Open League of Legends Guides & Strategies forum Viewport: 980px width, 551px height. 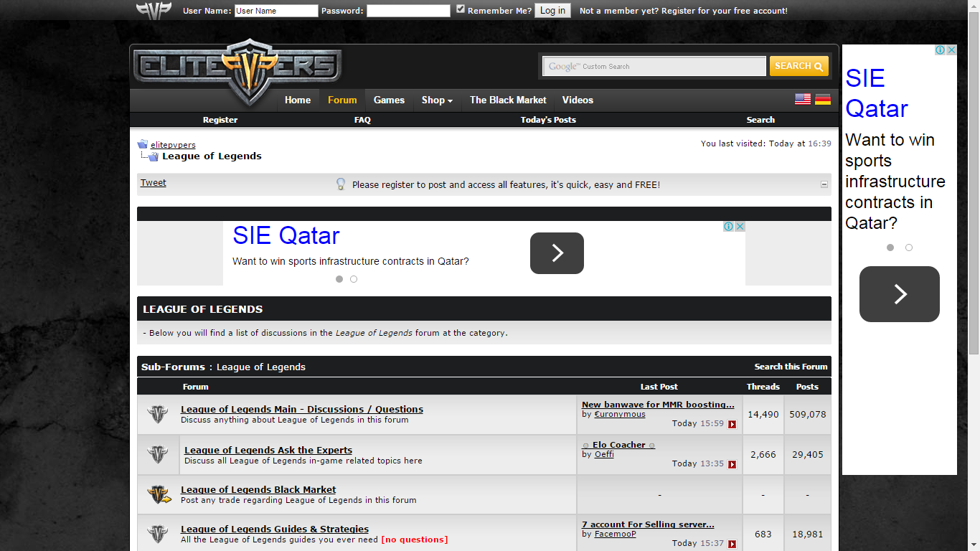tap(275, 529)
